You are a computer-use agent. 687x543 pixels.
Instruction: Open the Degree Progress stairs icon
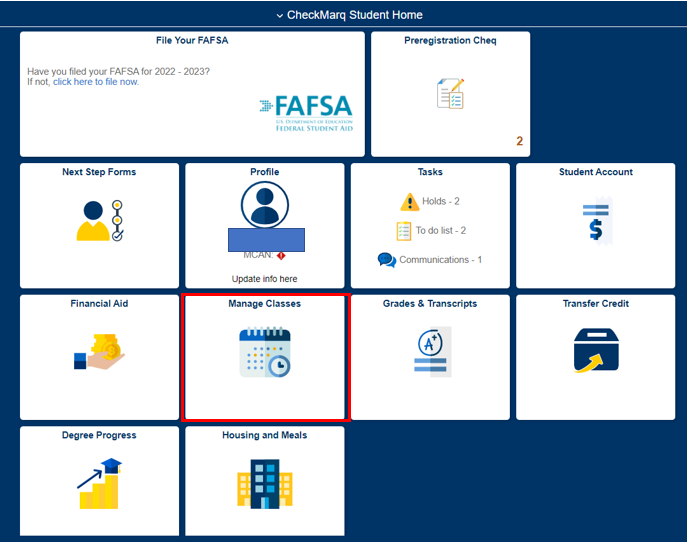(x=98, y=484)
